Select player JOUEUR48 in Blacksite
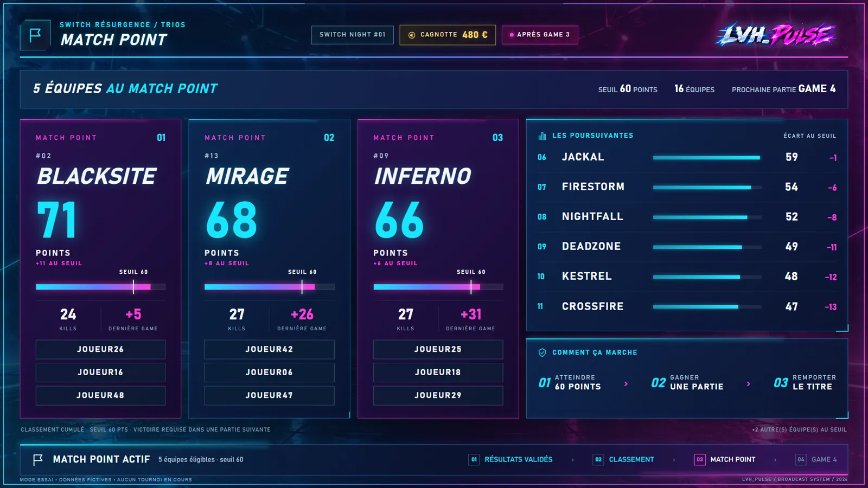The image size is (868, 488). click(100, 395)
